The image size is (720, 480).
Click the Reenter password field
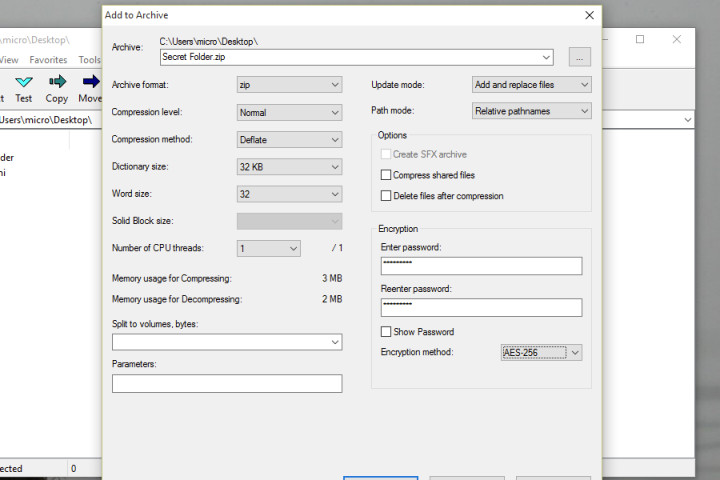click(481, 307)
